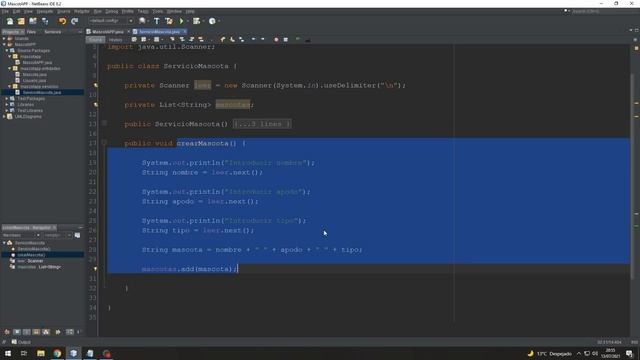
Task: Click the New File toolbar icon
Action: tap(9, 21)
